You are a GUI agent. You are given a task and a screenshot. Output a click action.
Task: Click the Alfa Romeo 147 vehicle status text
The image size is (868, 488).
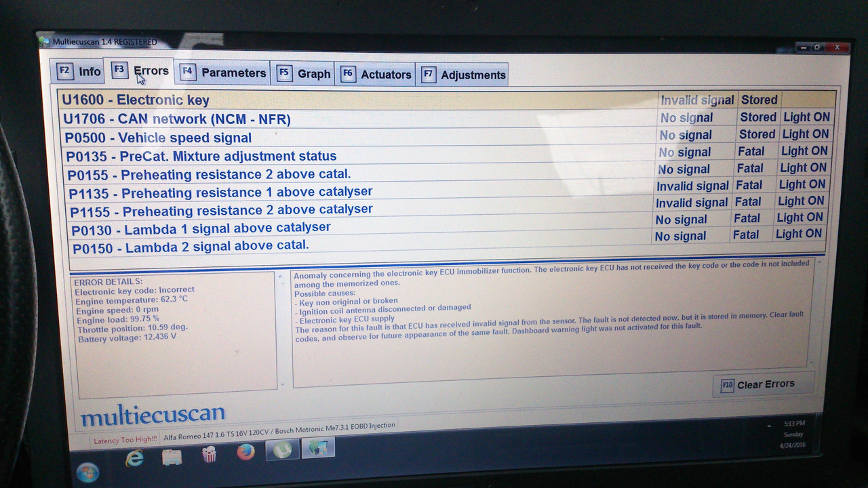279,432
